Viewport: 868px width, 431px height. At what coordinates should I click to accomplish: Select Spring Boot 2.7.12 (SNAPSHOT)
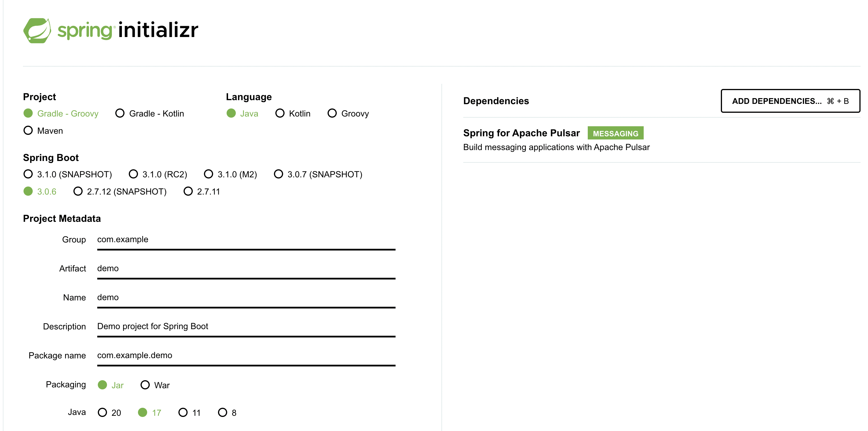(78, 191)
